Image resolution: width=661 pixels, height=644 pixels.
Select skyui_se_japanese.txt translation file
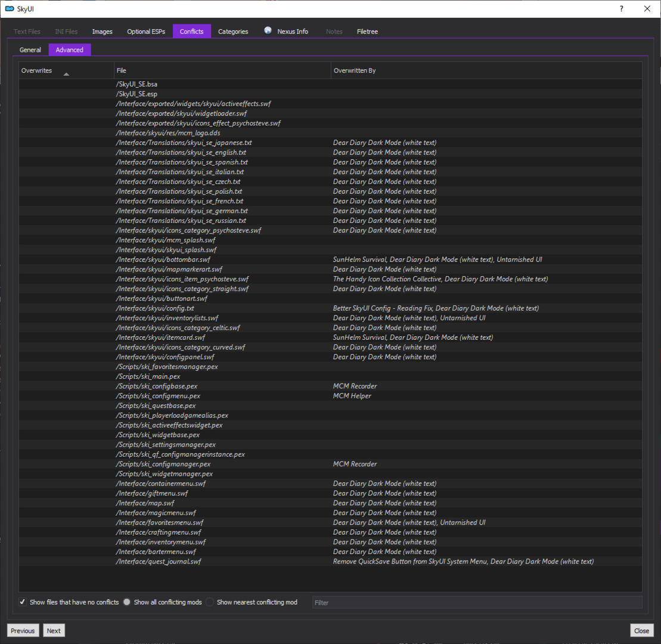[330, 143]
